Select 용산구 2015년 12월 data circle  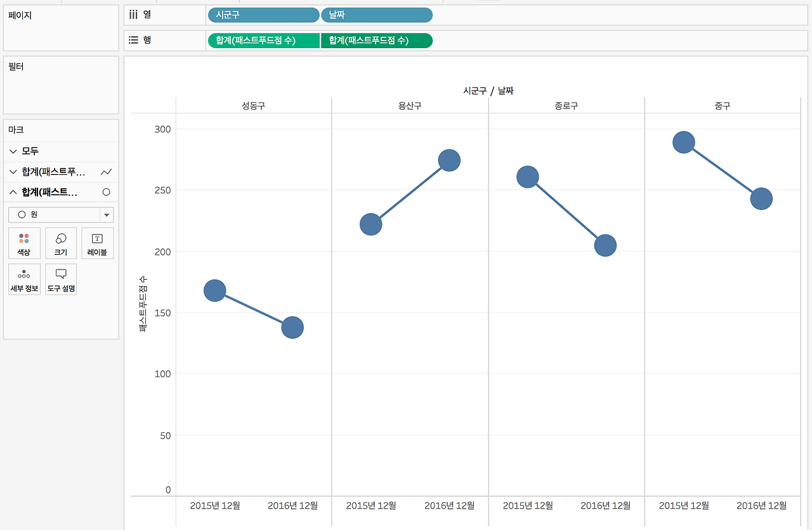pos(371,224)
